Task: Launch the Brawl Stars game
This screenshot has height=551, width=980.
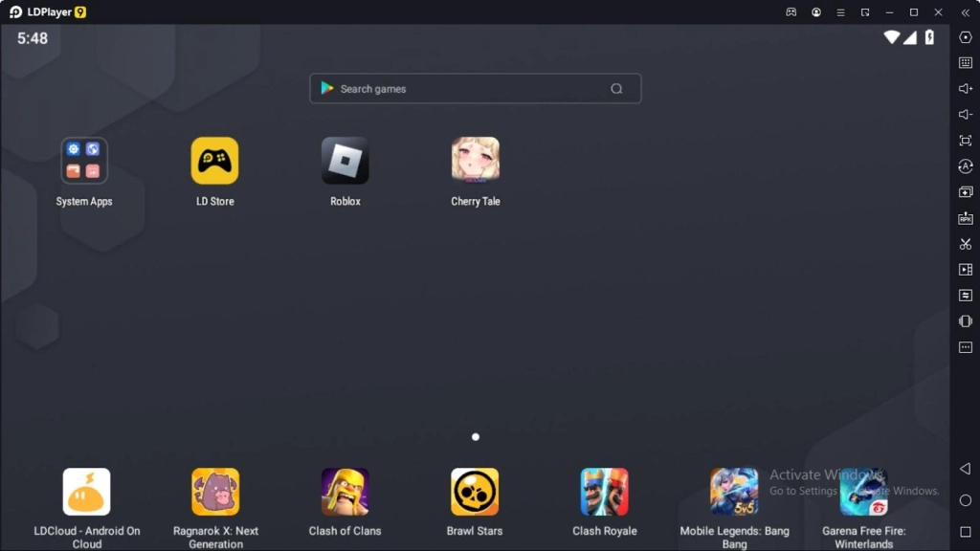Action: [475, 492]
